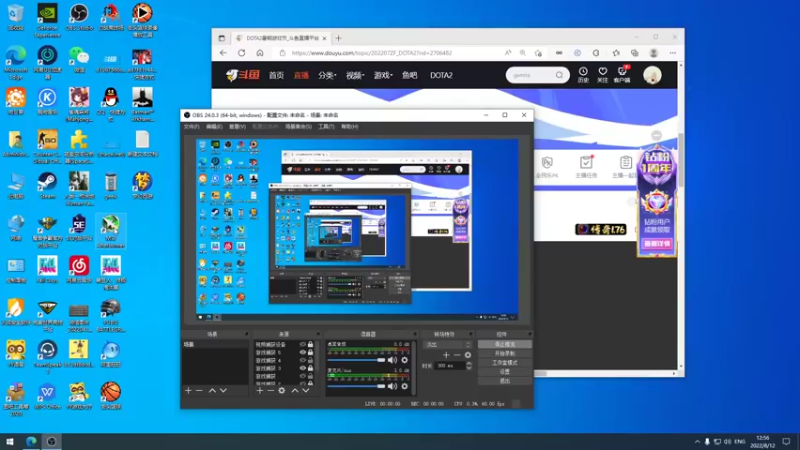Screen dimensions: 800x450
Task: Toggle visibility of game capture 5 source
Action: pos(303,353)
